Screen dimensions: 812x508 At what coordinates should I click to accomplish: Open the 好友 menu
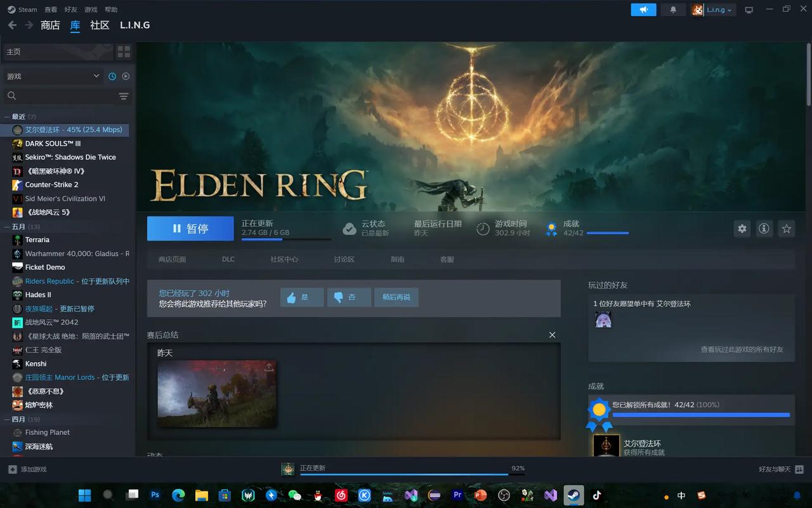tap(71, 10)
